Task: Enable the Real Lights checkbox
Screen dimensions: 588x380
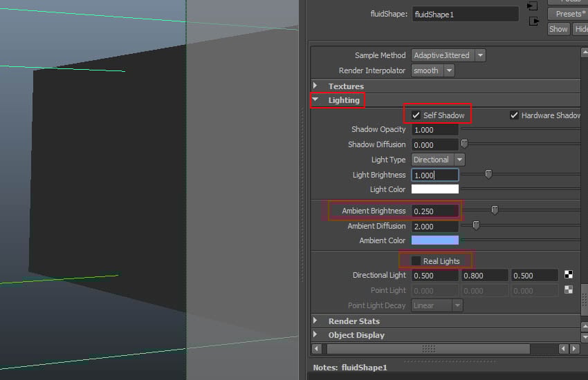Action: pyautogui.click(x=416, y=261)
